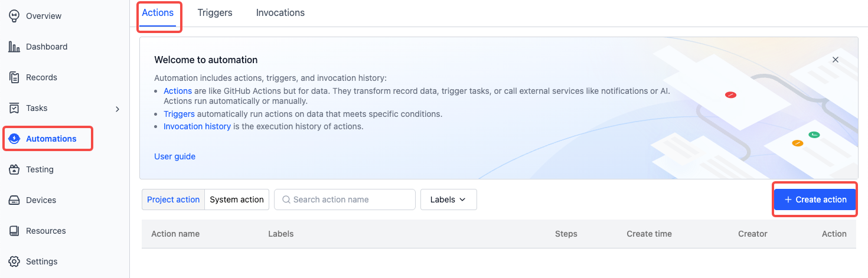Open the Testing icon in sidebar
868x278 pixels.
point(15,169)
